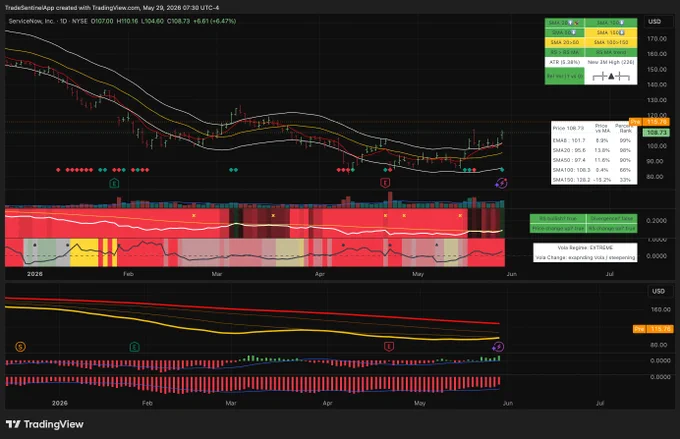The image size is (680, 439).
Task: Click the Price vs MA column header
Action: pyautogui.click(x=602, y=128)
